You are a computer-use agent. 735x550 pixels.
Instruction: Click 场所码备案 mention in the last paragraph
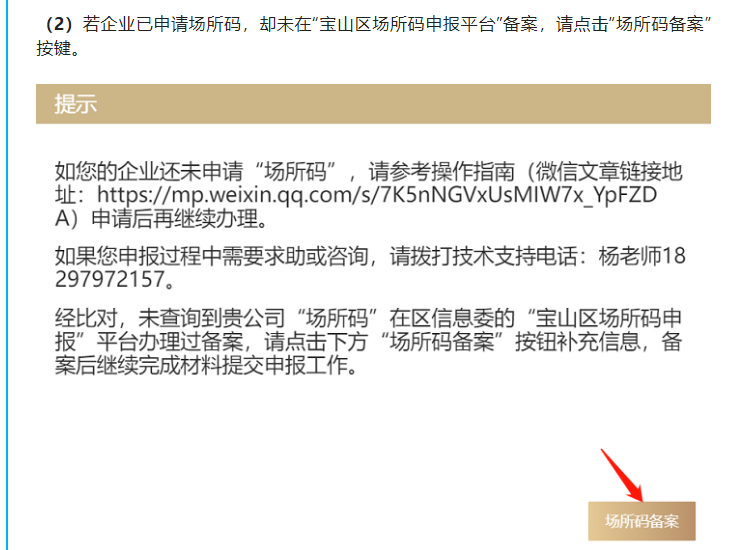tap(442, 341)
